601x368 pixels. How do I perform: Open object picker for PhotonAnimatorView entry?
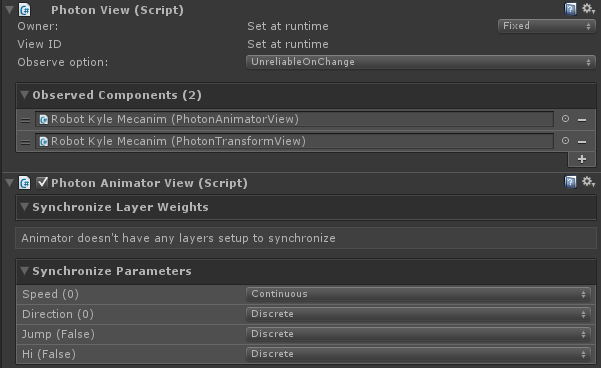click(565, 119)
